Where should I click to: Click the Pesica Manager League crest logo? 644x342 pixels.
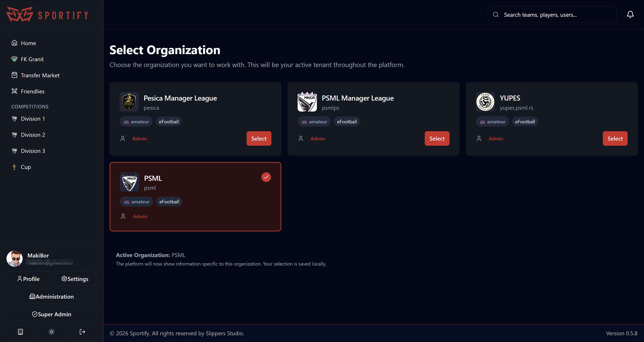(x=129, y=102)
